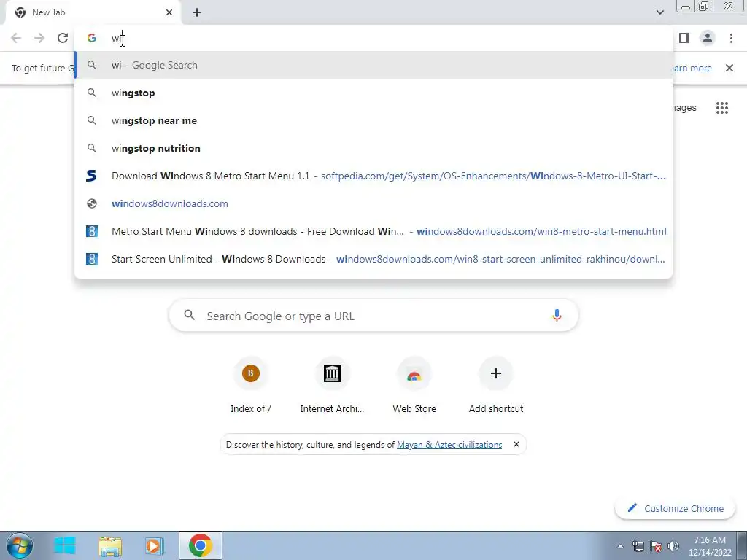Select 'wi - Google Search' suggestion

(373, 65)
